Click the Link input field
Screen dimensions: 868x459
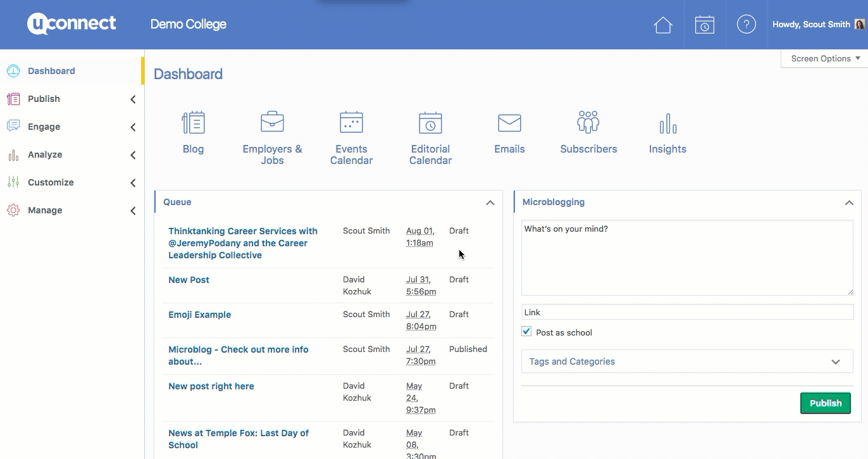pos(687,312)
